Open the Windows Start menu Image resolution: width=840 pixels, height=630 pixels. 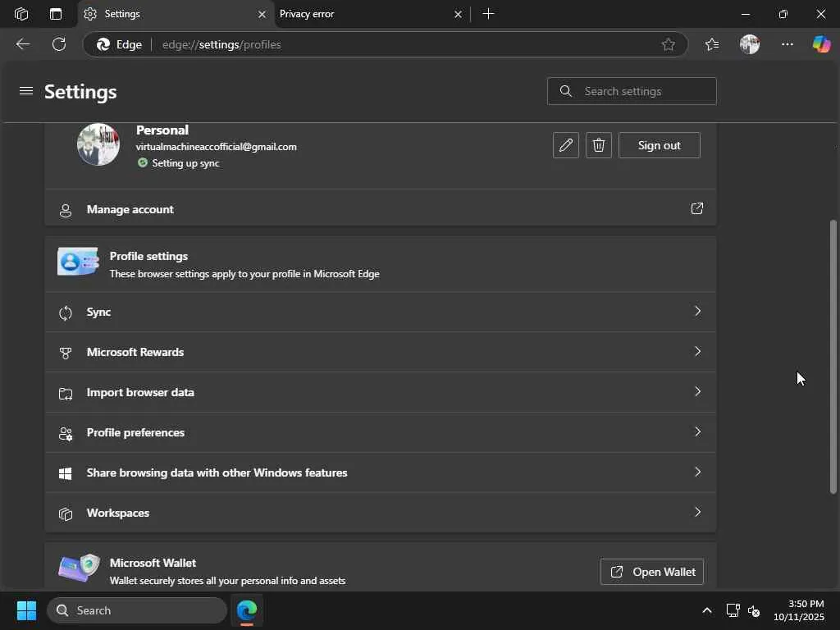(x=26, y=610)
